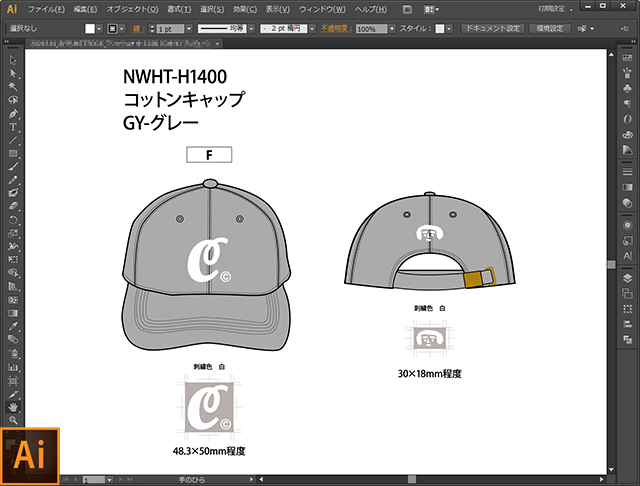Click the 環境設定 button
Screen dimensions: 640x486
click(552, 29)
